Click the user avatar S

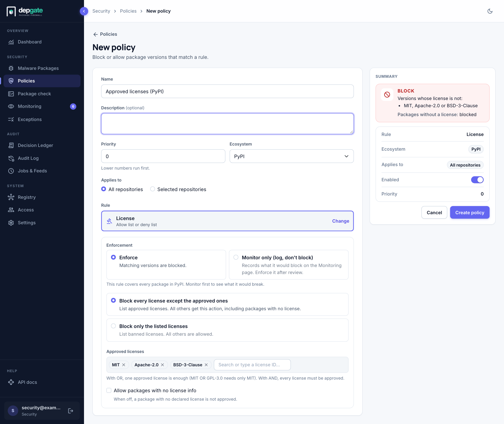pos(13,410)
